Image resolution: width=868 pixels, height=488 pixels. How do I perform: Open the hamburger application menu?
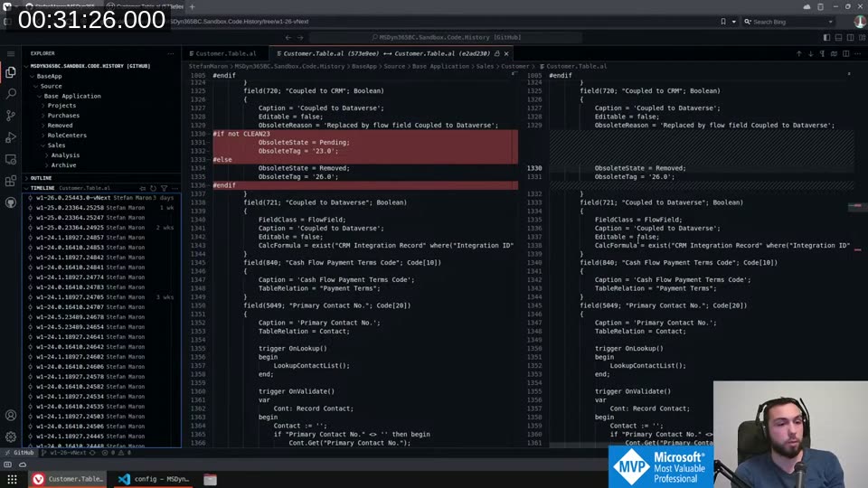pos(11,53)
